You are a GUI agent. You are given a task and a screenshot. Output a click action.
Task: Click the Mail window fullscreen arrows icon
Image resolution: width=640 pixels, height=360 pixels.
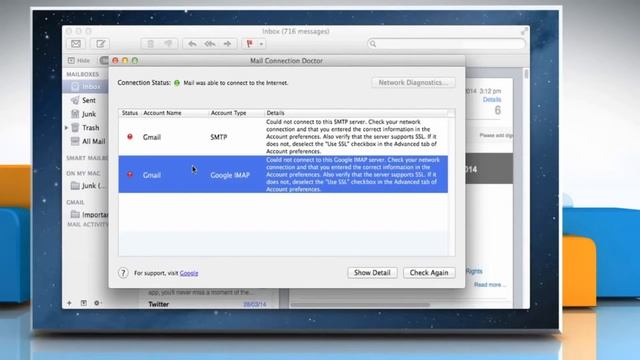click(524, 31)
